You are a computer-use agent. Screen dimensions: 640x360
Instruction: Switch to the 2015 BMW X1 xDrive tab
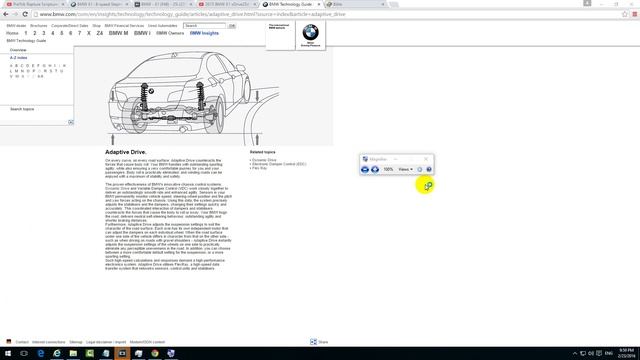[x=228, y=4]
